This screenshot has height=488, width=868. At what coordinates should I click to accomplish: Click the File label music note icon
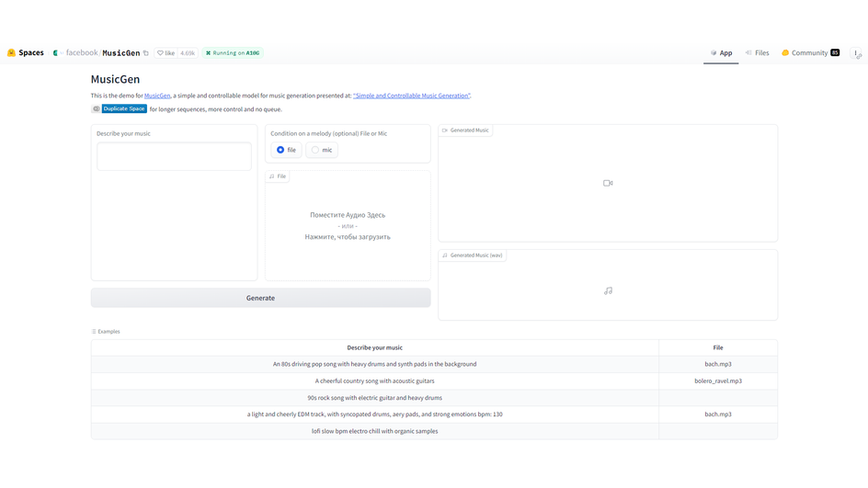pyautogui.click(x=272, y=176)
